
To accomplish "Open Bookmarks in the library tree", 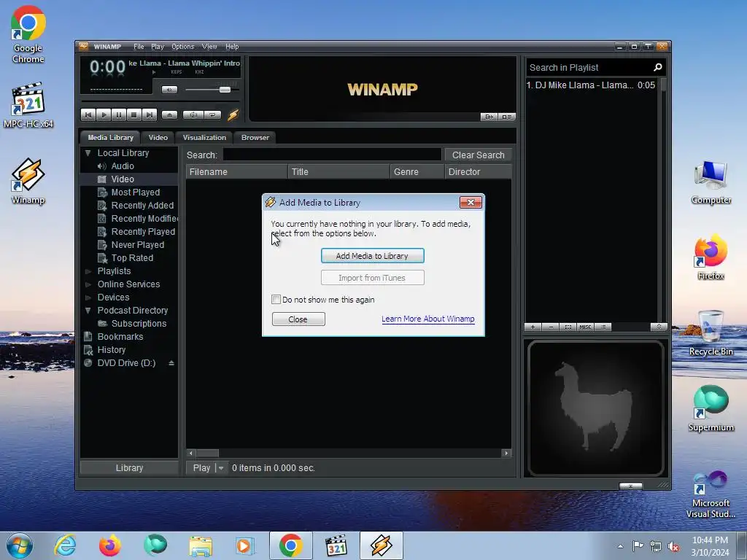I will [x=120, y=337].
